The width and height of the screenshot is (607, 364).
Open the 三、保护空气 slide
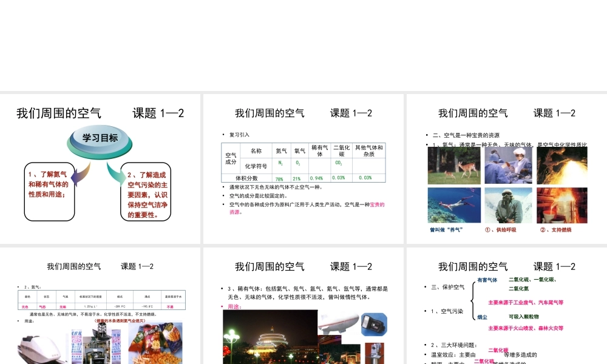[507, 306]
